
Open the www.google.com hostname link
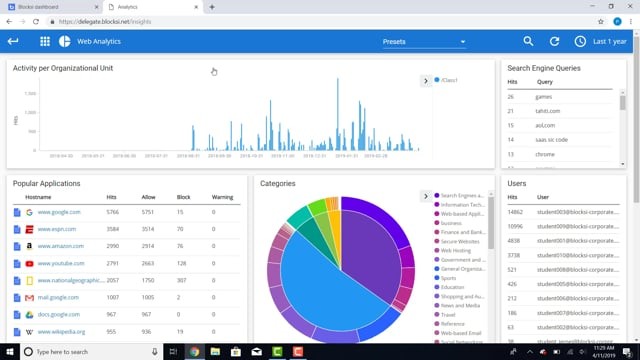[x=59, y=212]
